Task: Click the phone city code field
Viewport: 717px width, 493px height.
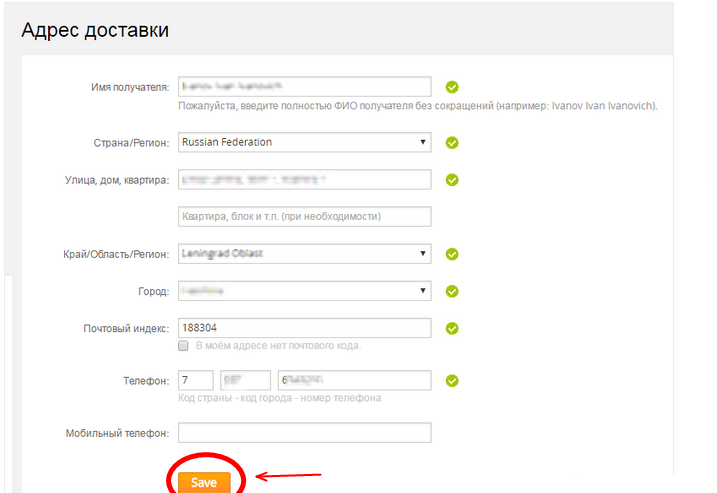Action: [246, 380]
